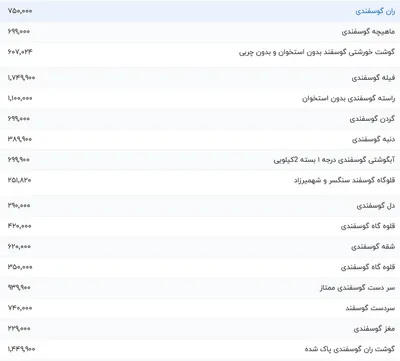Select the «گردن گوسفندی» product name

pos(372,119)
